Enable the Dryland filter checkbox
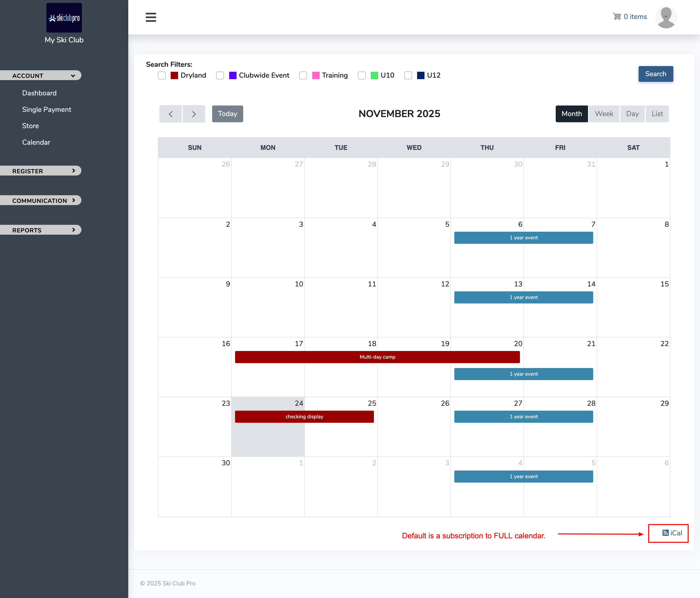The width and height of the screenshot is (700, 598). pos(162,75)
